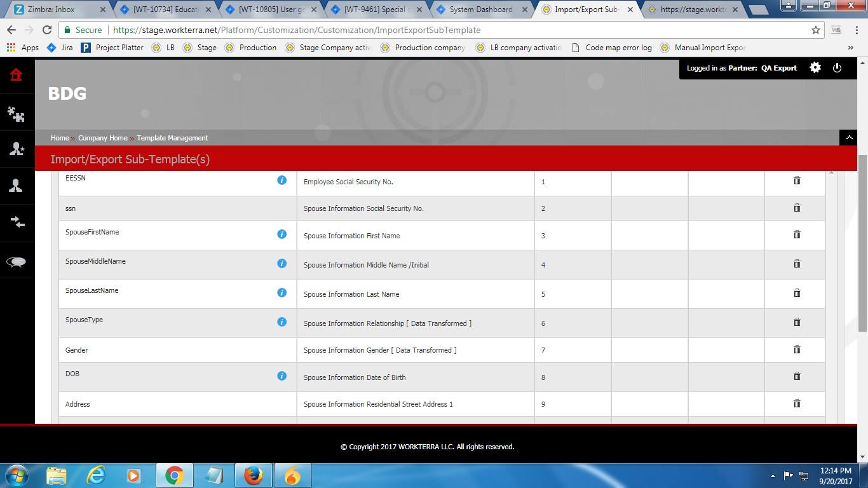Click the import/export arrows sidebar icon
868x488 pixels.
17,222
